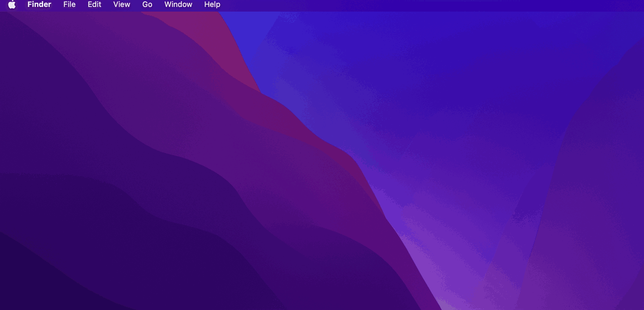The image size is (644, 310).
Task: Open the Finder application menu
Action: point(39,5)
